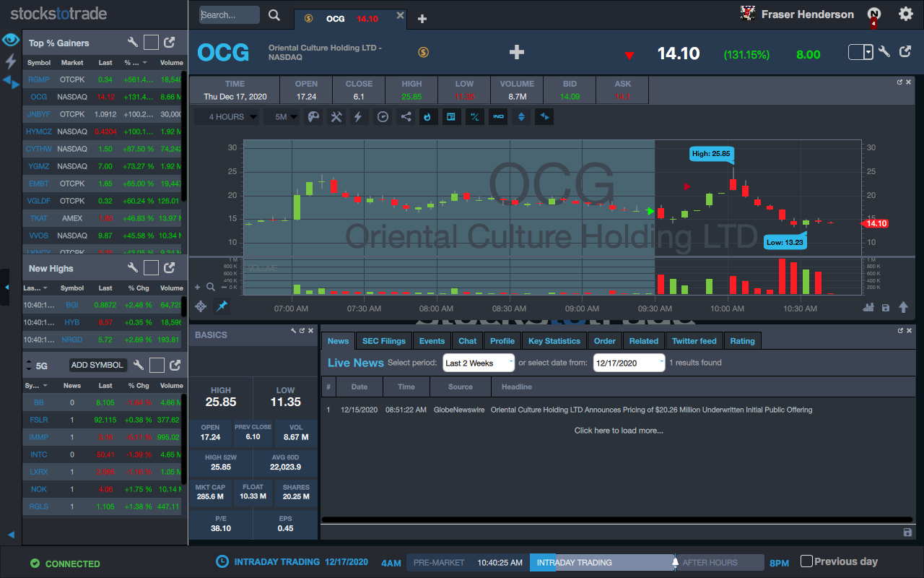Click the up arrow icon at chart bottom right
Viewport: 924px width, 578px height.
pyautogui.click(x=903, y=307)
